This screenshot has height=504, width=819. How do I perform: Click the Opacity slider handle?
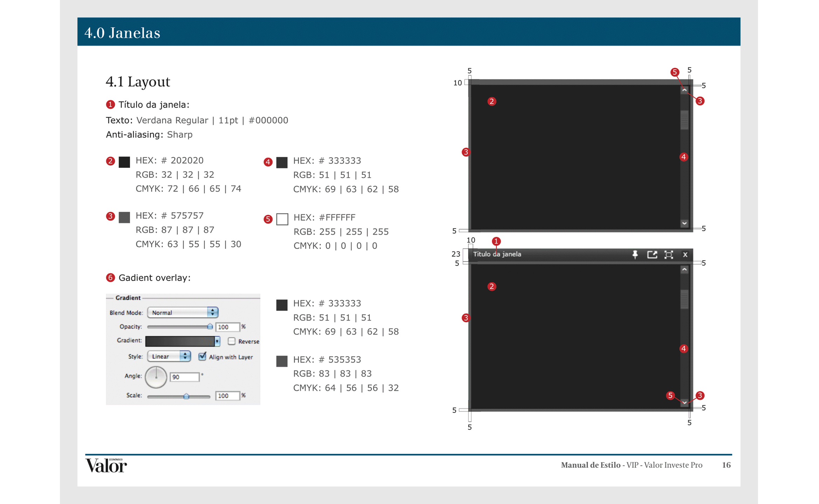tap(210, 326)
